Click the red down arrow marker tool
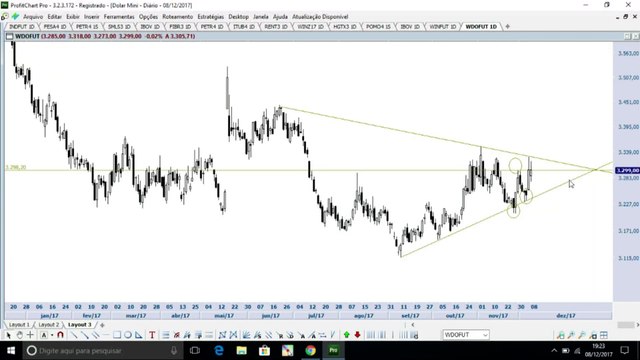The width and height of the screenshot is (640, 360). coord(358,335)
